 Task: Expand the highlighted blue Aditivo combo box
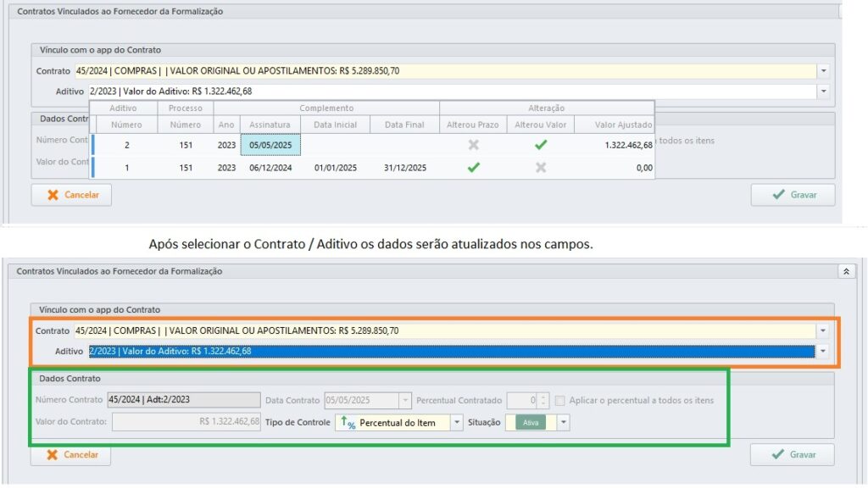coord(821,351)
